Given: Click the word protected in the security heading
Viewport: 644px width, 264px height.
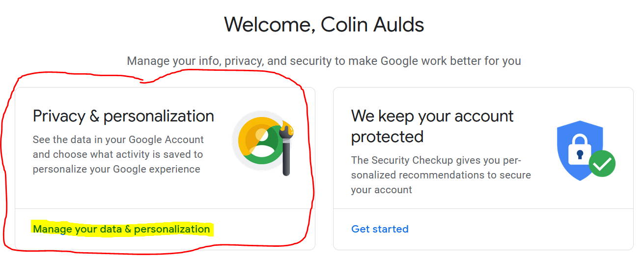Looking at the screenshot, I should click(x=387, y=137).
